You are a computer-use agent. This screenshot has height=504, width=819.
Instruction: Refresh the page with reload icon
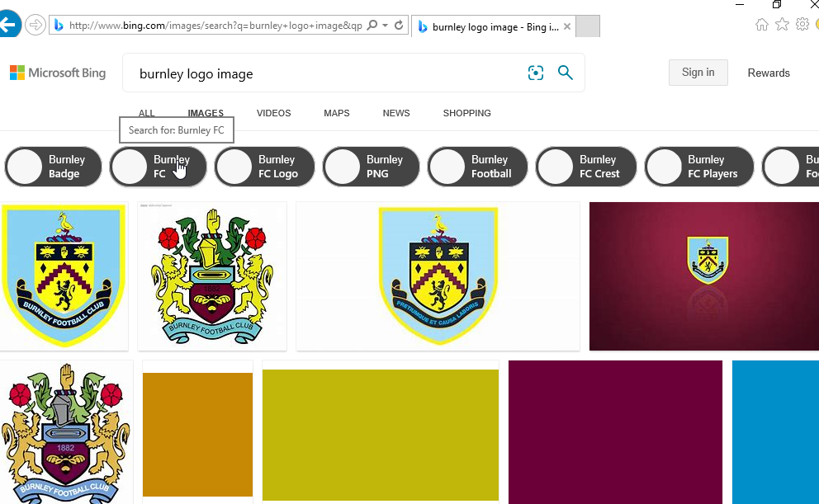(x=399, y=25)
